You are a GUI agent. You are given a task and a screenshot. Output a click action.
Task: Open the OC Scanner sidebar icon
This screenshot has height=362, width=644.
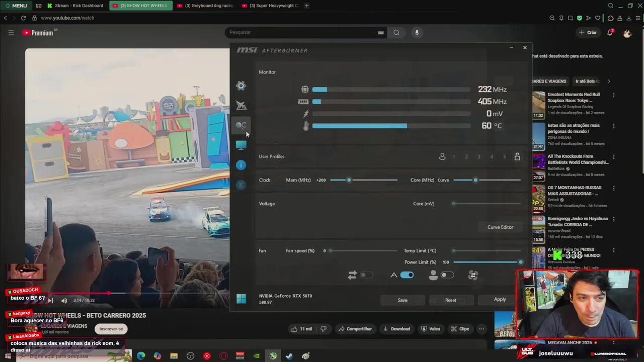pyautogui.click(x=241, y=125)
